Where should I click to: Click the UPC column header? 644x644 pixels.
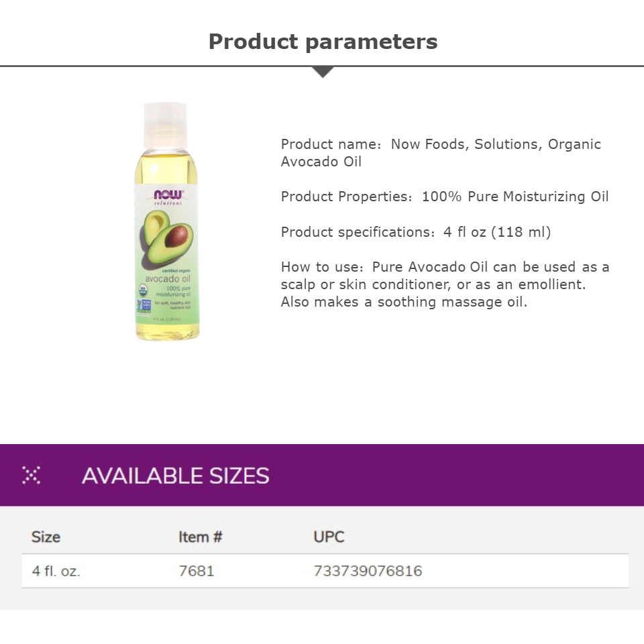click(329, 537)
